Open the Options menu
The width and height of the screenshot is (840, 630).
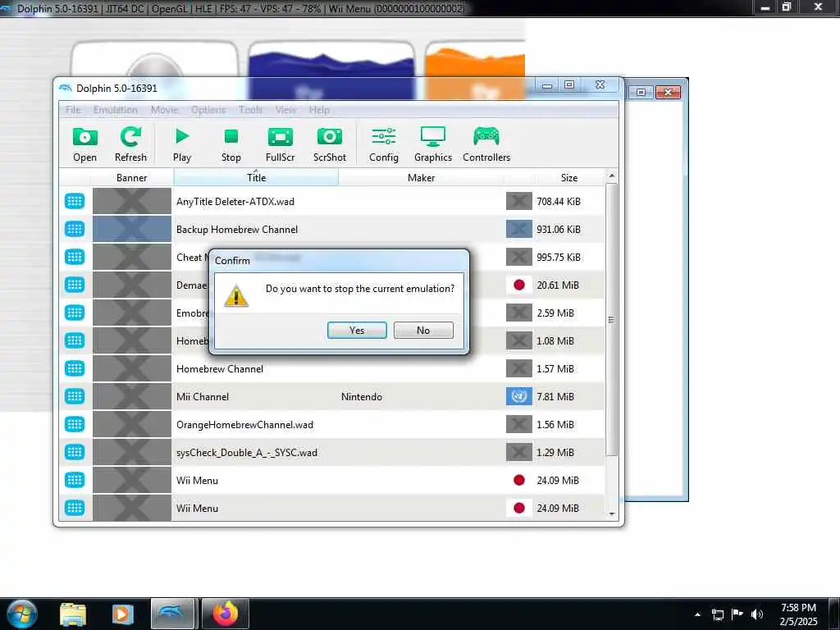[208, 110]
